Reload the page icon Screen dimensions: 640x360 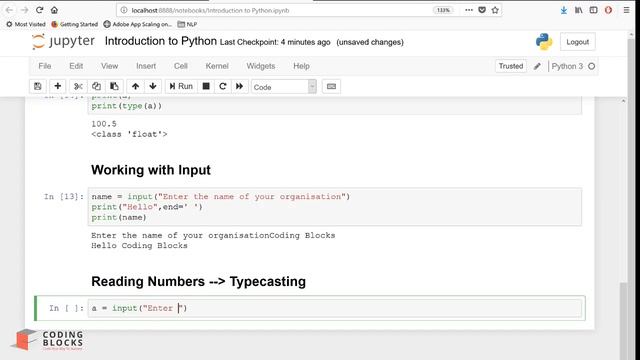coord(39,10)
